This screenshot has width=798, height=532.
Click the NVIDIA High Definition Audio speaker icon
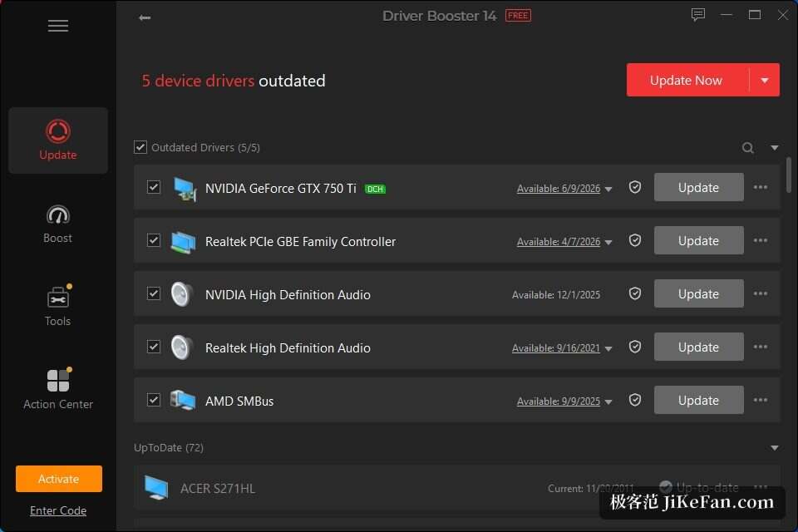click(x=182, y=294)
